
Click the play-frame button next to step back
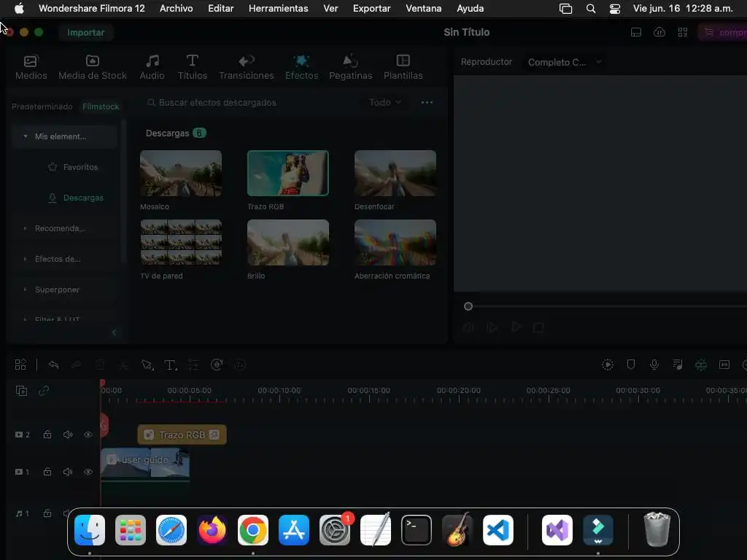[492, 327]
